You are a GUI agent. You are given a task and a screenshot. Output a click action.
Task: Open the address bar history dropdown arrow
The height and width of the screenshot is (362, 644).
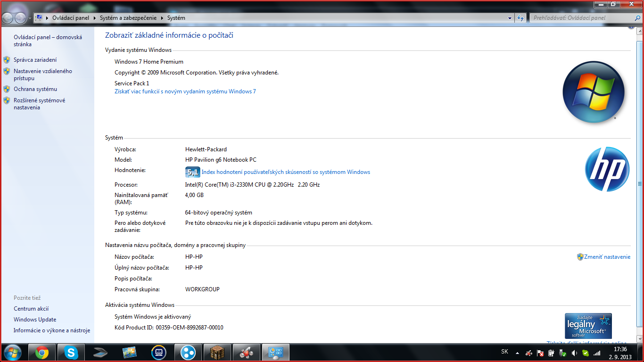pos(510,18)
